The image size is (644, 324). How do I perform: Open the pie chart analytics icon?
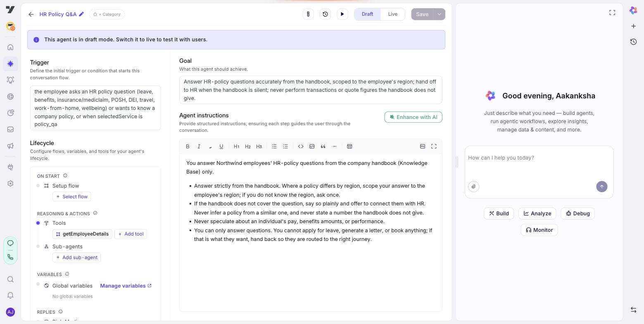point(10,113)
